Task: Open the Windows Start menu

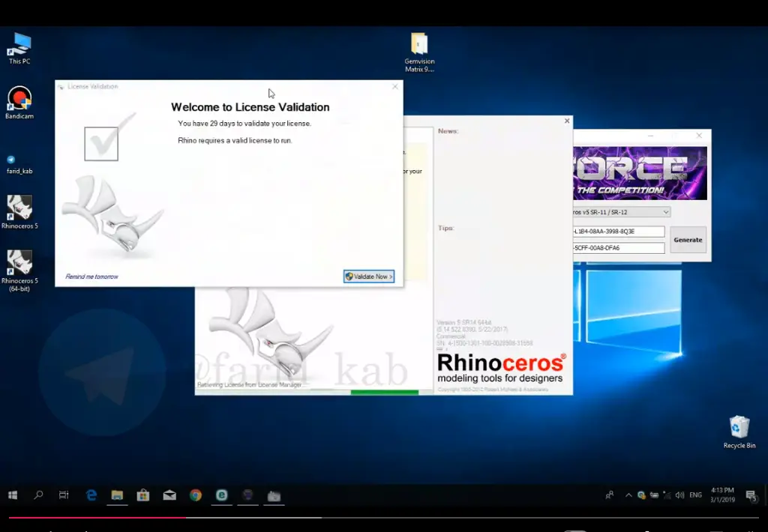Action: (x=13, y=495)
